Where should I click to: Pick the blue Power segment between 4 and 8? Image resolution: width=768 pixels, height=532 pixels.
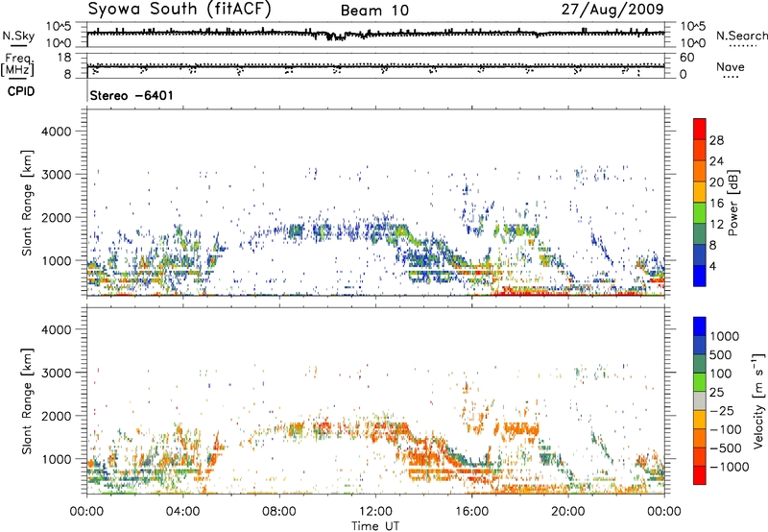click(x=700, y=254)
